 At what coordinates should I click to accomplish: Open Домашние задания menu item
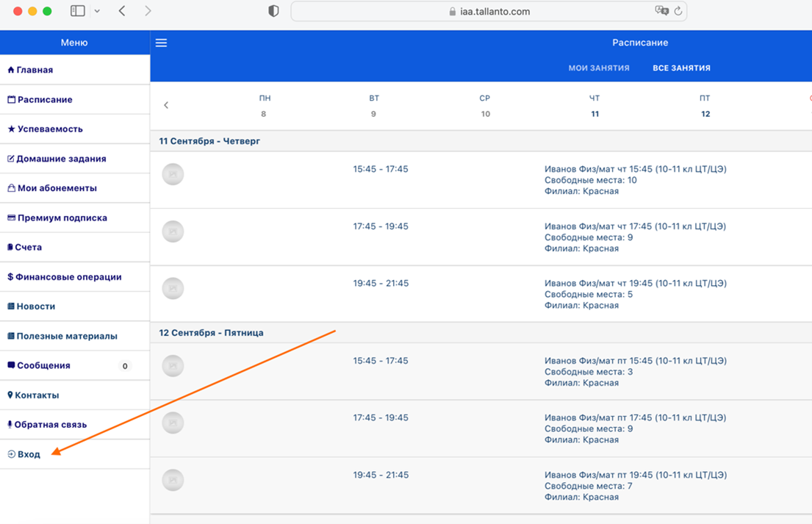point(61,159)
